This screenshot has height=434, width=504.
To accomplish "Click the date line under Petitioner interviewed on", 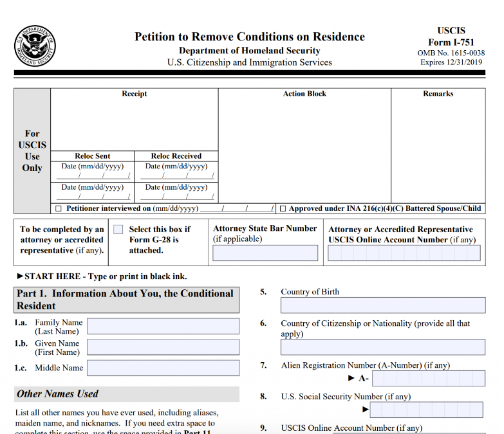I will [238, 209].
